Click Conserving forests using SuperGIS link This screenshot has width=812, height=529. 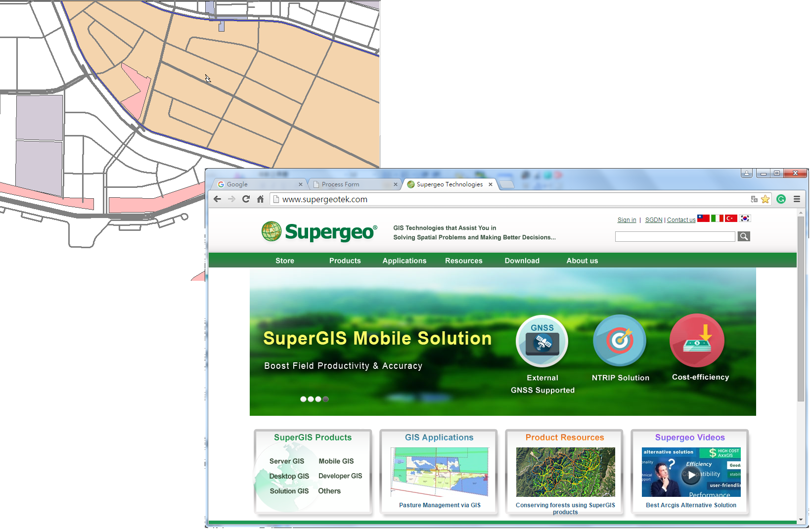click(x=565, y=509)
